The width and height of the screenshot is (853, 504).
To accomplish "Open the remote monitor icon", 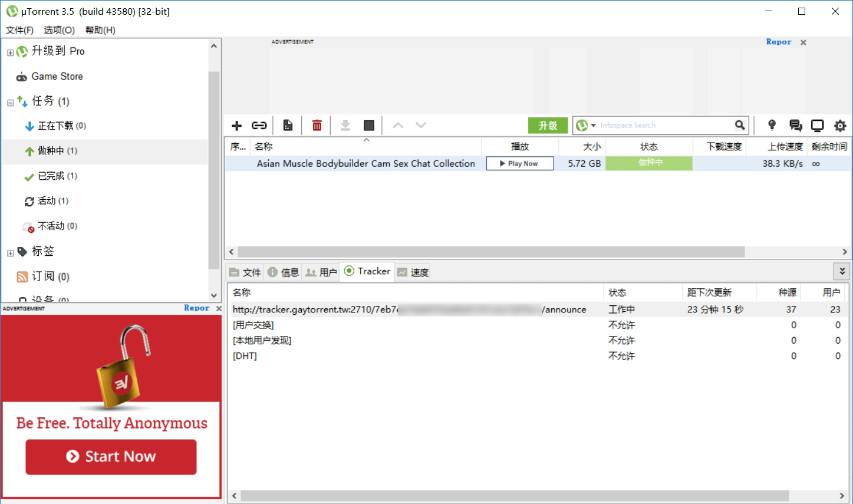I will pos(817,126).
